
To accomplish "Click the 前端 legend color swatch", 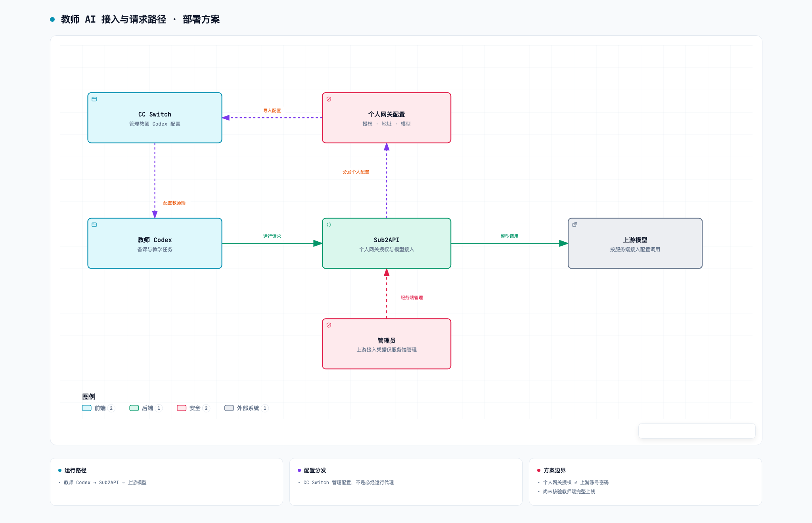I will (86, 408).
